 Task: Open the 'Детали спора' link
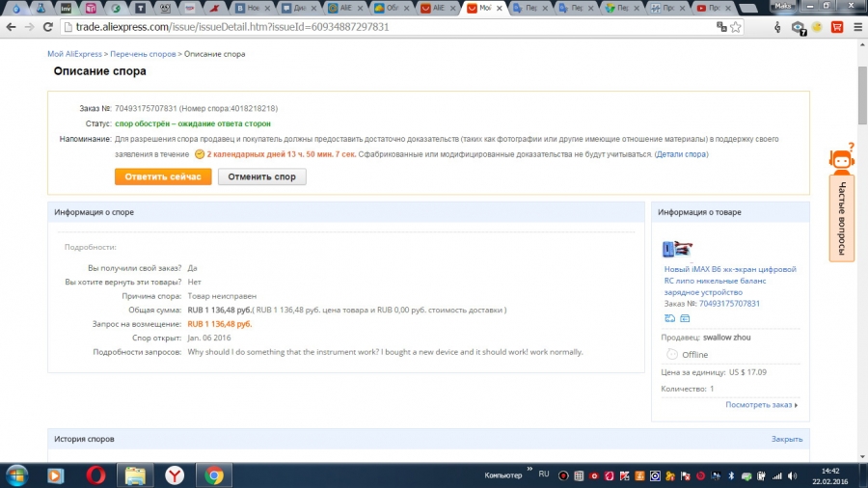[x=681, y=154]
